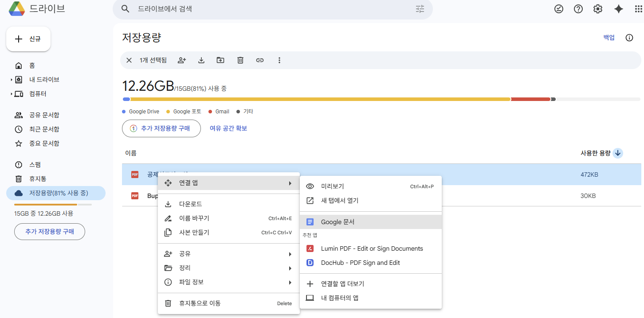Click the Google Drive logo
Screen dimensions: 644x318
(16, 9)
